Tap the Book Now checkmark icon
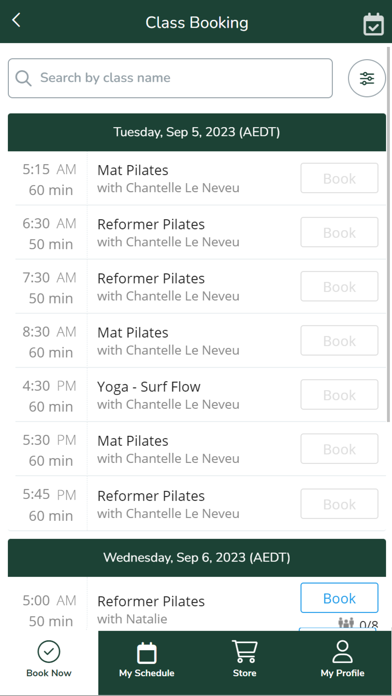Image resolution: width=392 pixels, height=696 pixels. (x=49, y=652)
